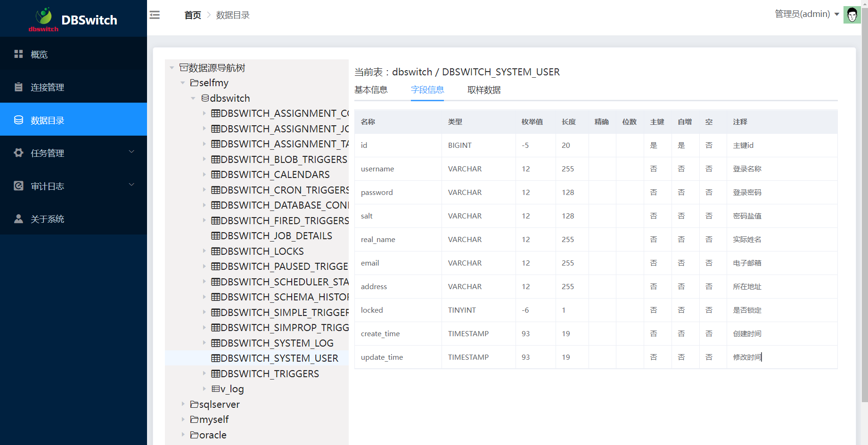Viewport: 868px width, 445px height.
Task: Click the table icon beside DBSWITCH_CALENDARS
Action: click(x=216, y=175)
